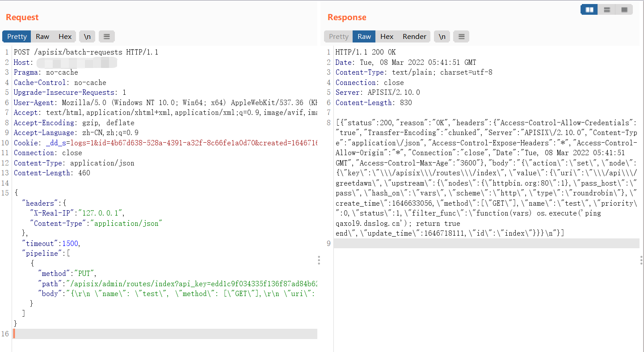Switch to side-by-side layout view icon
644x352 pixels.
(x=589, y=9)
